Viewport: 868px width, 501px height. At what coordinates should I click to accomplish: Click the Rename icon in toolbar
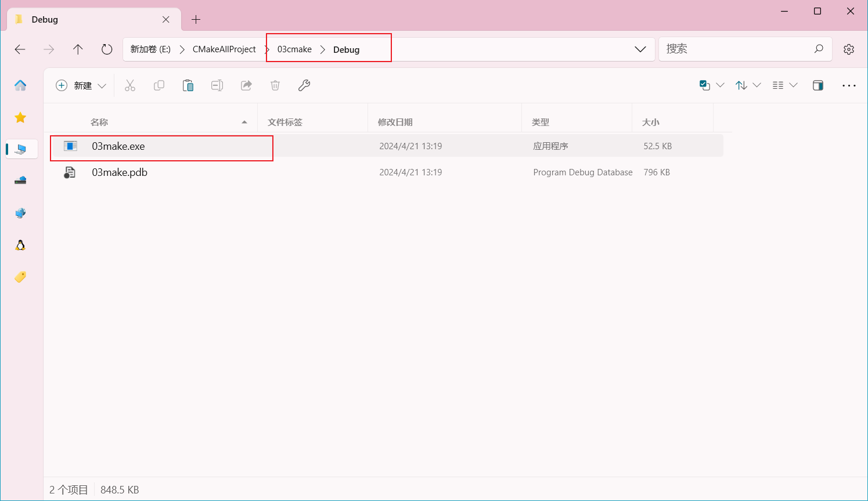click(217, 85)
